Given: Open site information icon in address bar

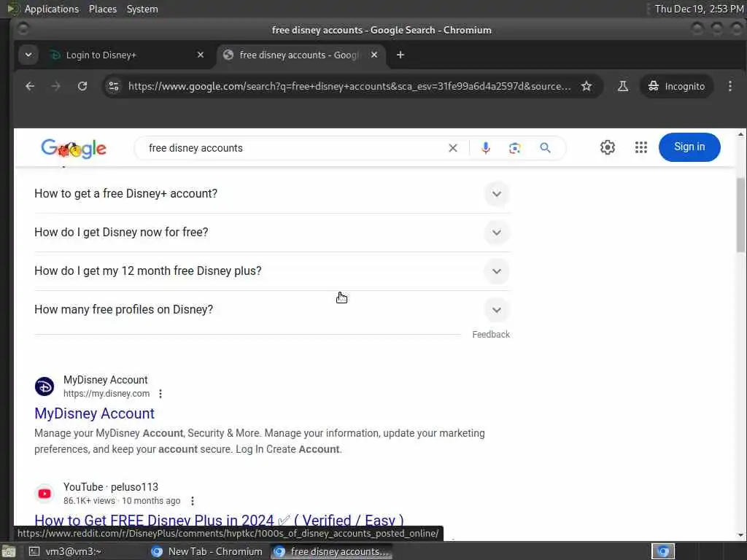Looking at the screenshot, I should tap(114, 86).
